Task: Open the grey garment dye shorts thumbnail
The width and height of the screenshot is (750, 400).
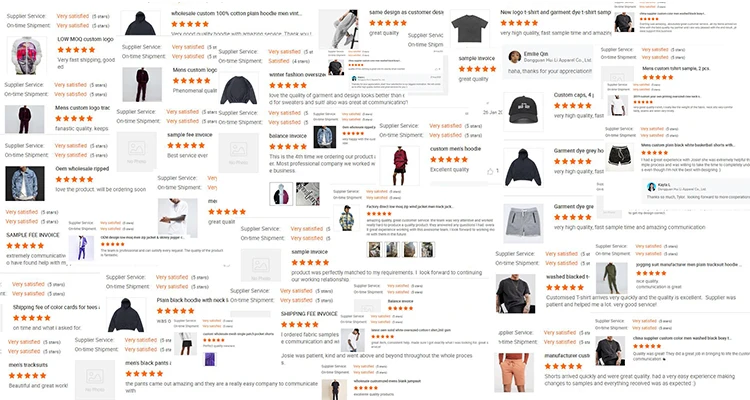Action: pyautogui.click(x=523, y=223)
